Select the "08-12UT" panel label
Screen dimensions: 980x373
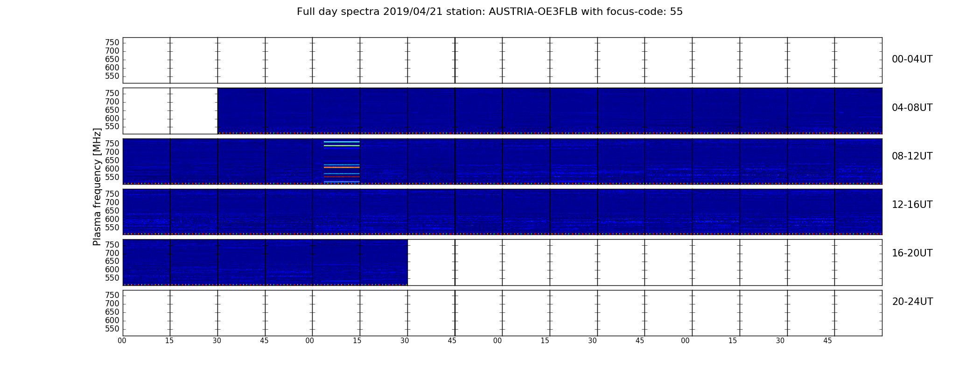click(x=912, y=156)
